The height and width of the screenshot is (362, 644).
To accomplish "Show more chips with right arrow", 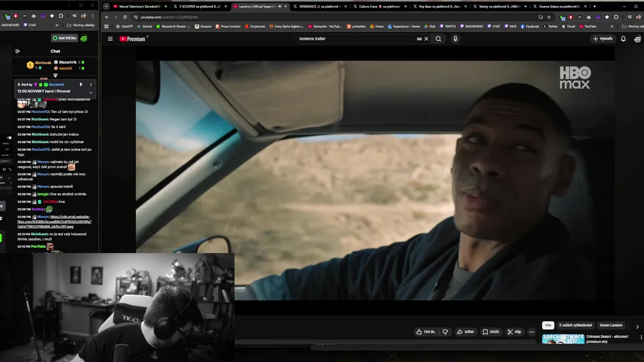I will [x=637, y=326].
